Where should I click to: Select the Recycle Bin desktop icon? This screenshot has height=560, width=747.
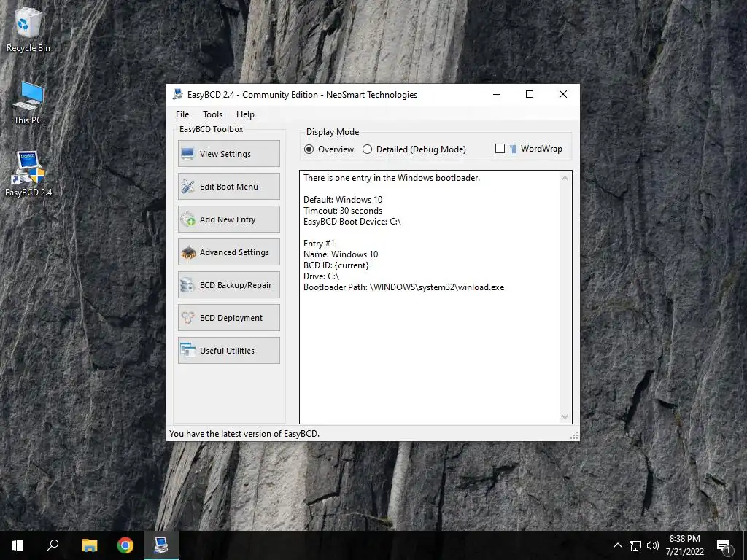28,29
